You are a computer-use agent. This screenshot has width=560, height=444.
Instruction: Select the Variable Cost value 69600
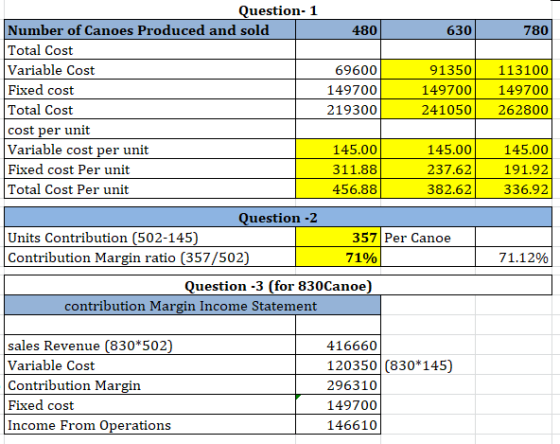pyautogui.click(x=338, y=69)
